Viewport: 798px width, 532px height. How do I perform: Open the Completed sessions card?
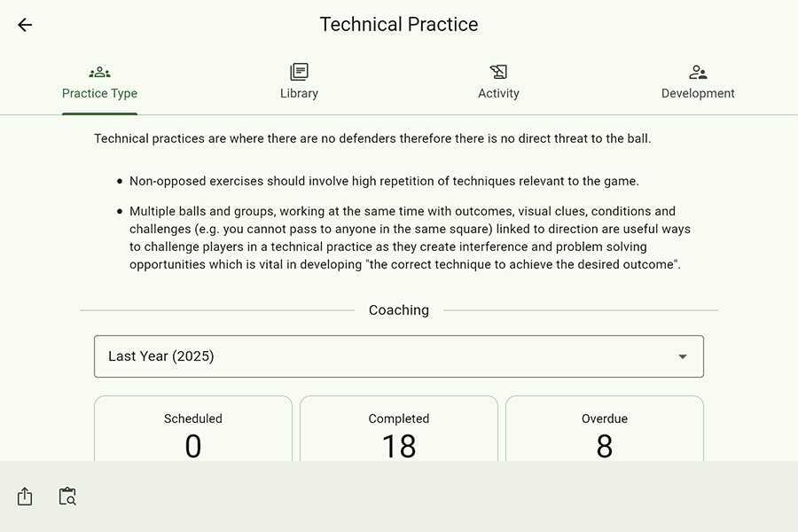pyautogui.click(x=399, y=430)
